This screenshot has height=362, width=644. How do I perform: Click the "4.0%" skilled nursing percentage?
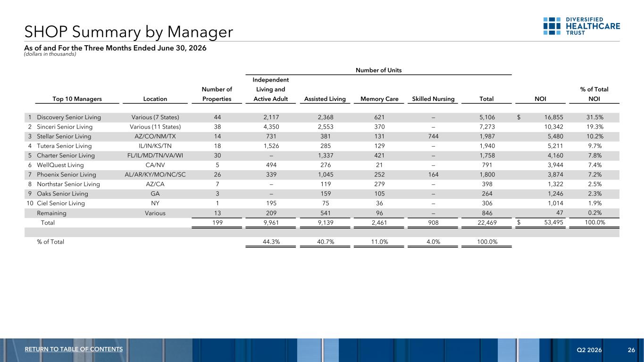click(433, 242)
